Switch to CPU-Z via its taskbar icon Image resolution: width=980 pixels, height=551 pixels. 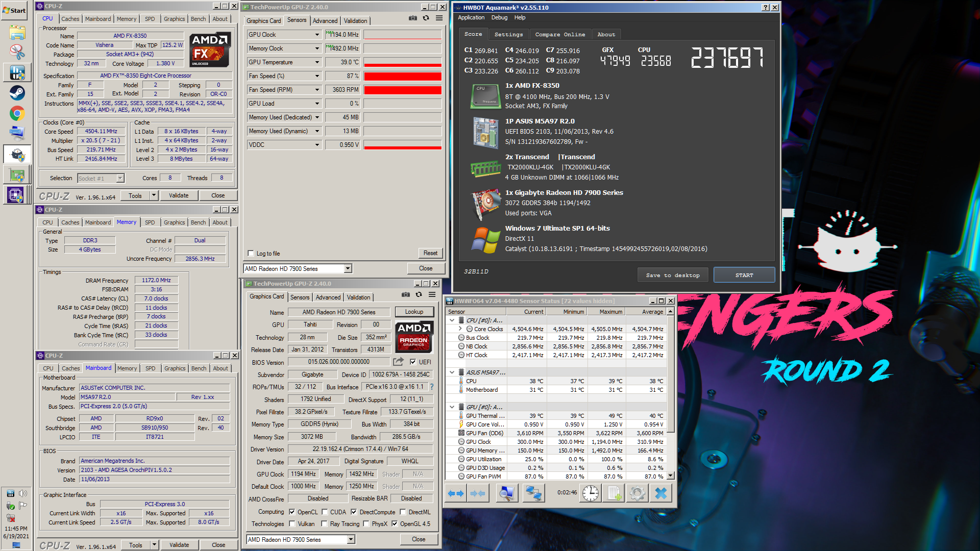(15, 195)
